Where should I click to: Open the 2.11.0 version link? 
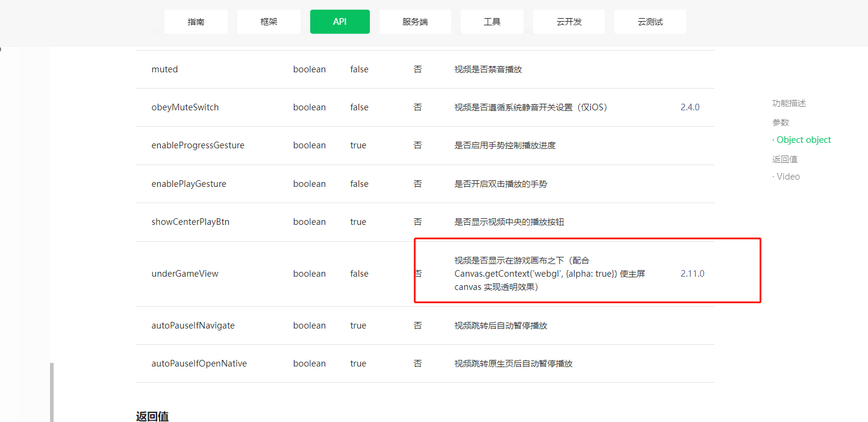point(692,274)
